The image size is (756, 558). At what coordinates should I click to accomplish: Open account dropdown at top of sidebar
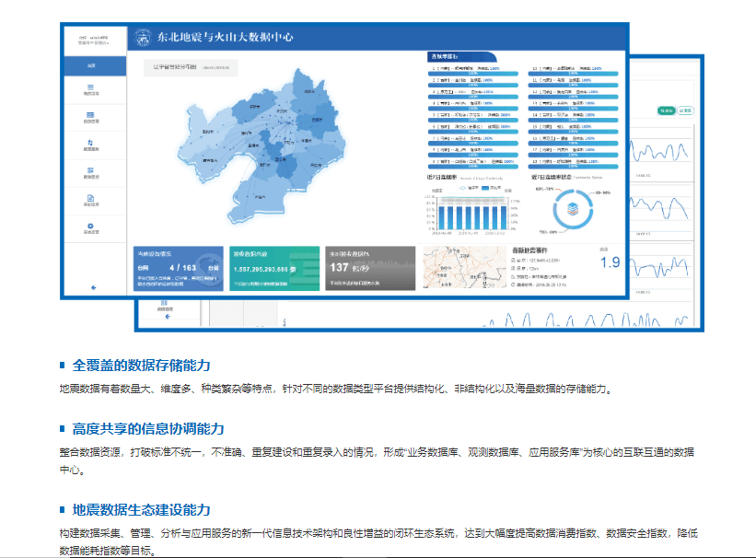pos(94,40)
